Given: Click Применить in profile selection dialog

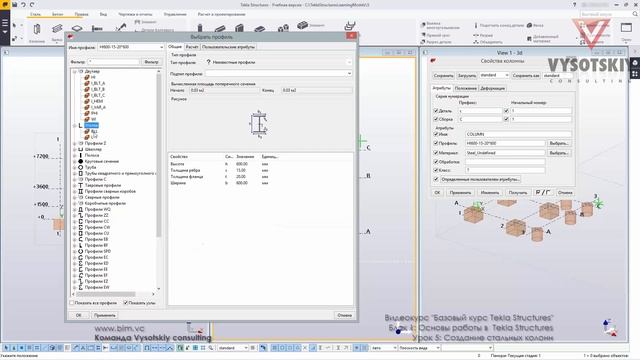Looking at the screenshot, I should [x=104, y=315].
